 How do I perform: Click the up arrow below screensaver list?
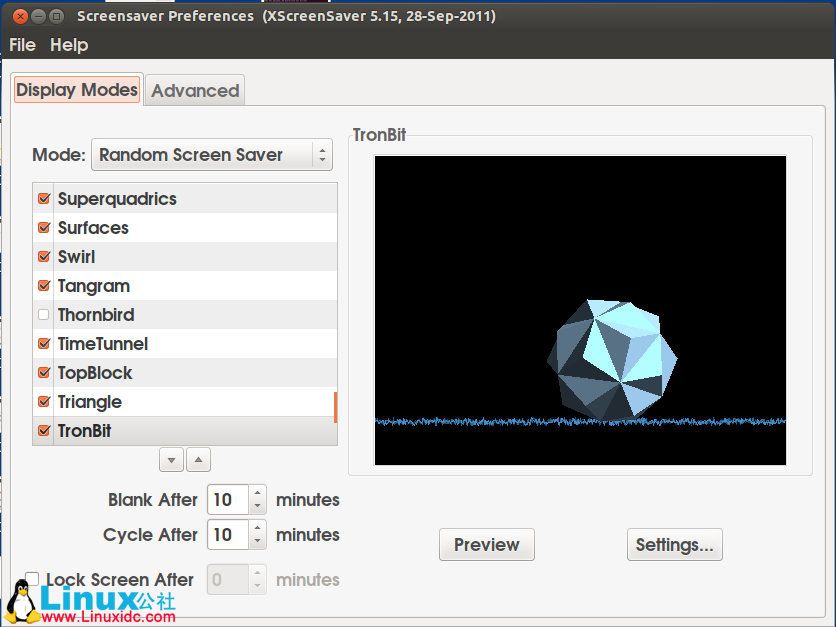[198, 460]
